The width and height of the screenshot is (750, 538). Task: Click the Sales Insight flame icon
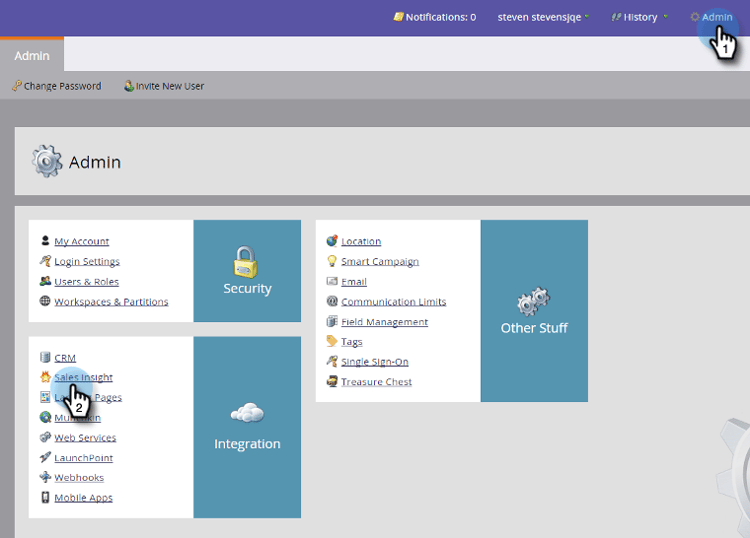tap(45, 377)
